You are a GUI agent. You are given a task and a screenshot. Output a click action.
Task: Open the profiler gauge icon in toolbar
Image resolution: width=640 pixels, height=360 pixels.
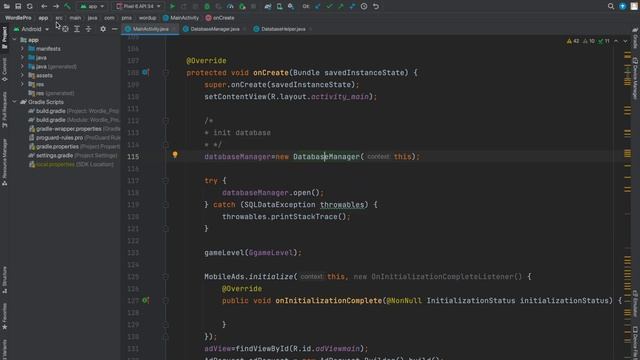[x=231, y=7]
